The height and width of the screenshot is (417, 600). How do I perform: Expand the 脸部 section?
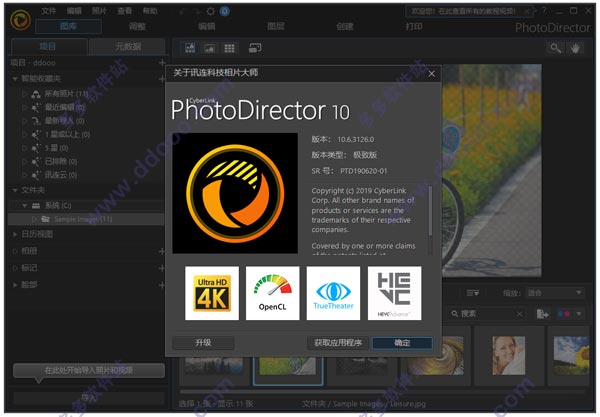(15, 285)
